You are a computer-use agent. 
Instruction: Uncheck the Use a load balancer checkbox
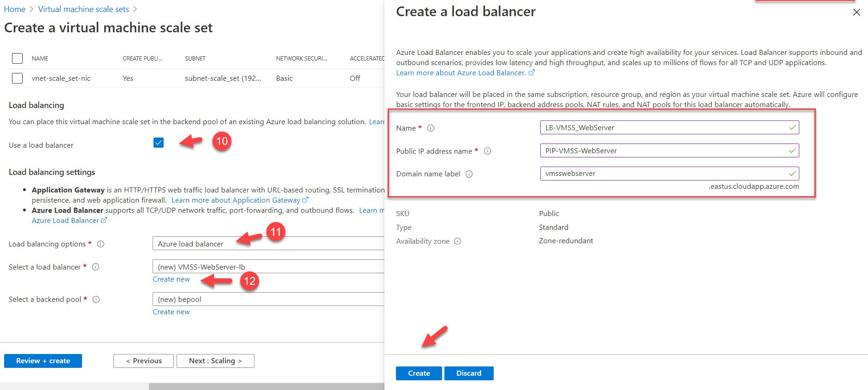coord(159,143)
